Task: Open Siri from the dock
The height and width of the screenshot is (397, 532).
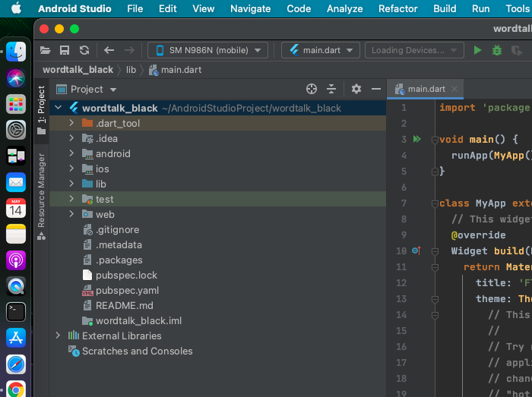Action: tap(16, 77)
